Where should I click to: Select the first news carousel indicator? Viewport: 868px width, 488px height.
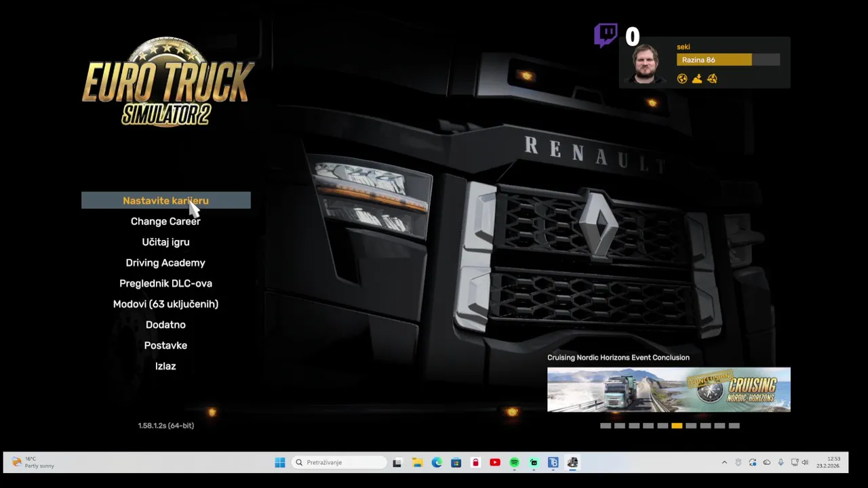point(606,426)
